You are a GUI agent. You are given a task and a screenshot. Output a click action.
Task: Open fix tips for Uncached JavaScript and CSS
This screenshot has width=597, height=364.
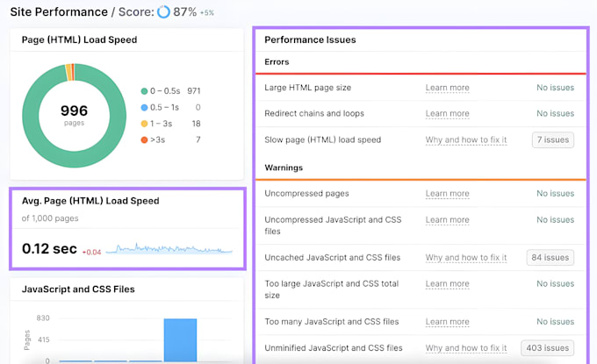pos(466,258)
